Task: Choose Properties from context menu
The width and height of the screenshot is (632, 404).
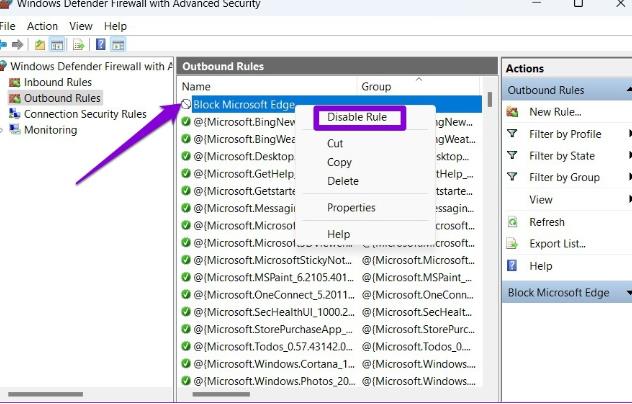Action: (x=351, y=208)
